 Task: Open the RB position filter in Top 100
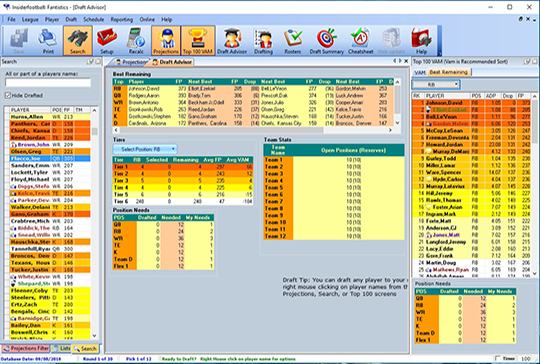pyautogui.click(x=436, y=84)
